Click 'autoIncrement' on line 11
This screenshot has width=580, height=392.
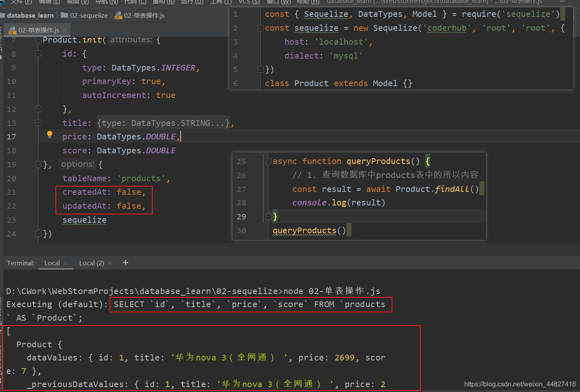(114, 95)
